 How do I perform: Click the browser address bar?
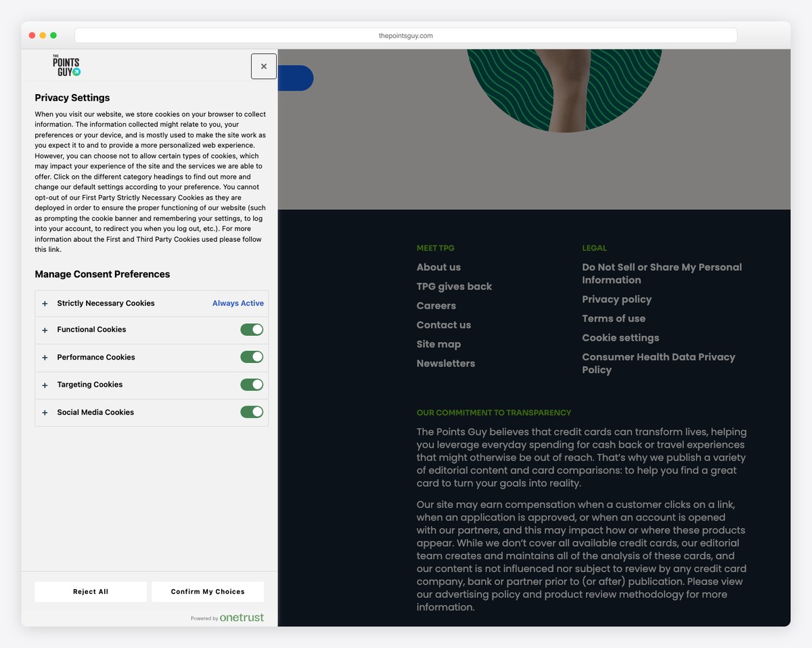pyautogui.click(x=406, y=35)
